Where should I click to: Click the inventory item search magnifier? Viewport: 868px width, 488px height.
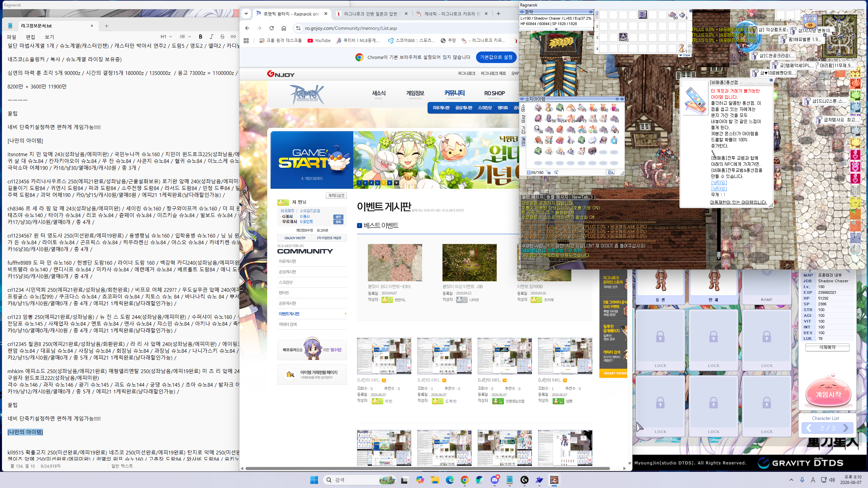click(x=556, y=172)
